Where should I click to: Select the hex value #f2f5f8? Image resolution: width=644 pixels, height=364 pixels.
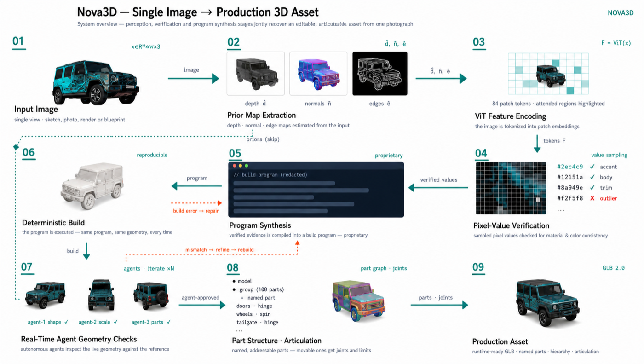pyautogui.click(x=570, y=198)
